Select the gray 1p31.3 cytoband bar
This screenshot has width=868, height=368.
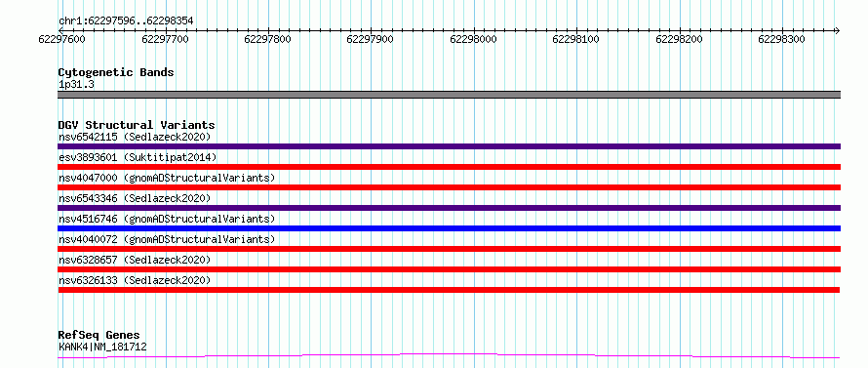(x=449, y=95)
